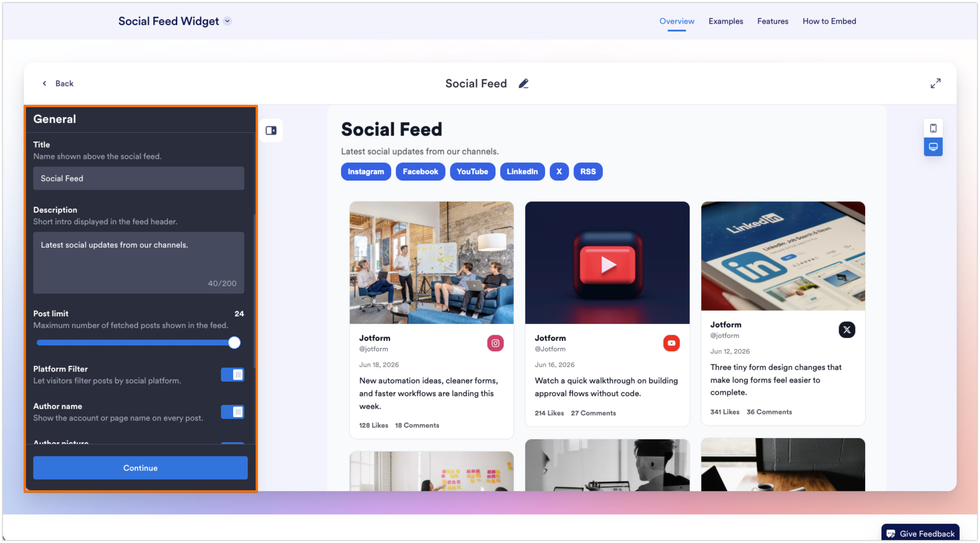Go to the Features tab
This screenshot has width=980, height=543.
773,21
